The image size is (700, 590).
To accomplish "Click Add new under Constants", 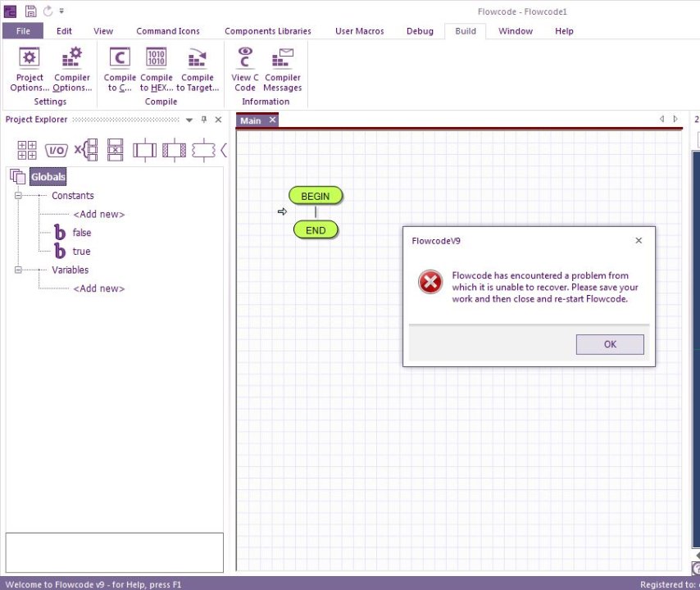I will tap(98, 214).
